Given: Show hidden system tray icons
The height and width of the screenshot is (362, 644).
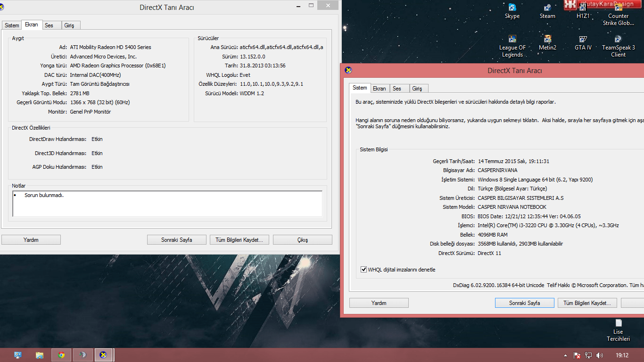Looking at the screenshot, I should 565,355.
